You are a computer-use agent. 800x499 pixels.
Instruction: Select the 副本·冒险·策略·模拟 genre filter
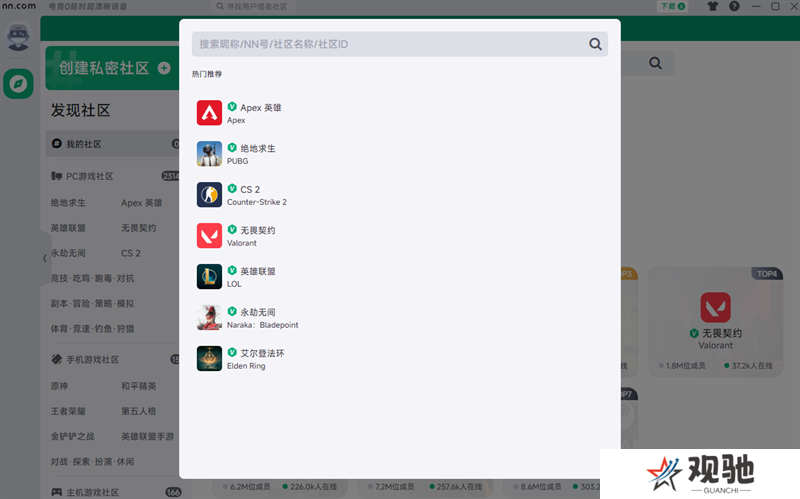pos(92,304)
